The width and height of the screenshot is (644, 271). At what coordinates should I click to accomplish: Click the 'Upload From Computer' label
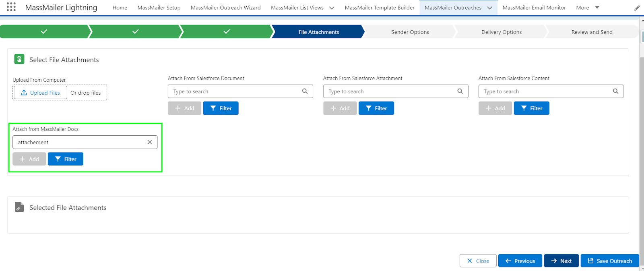39,80
